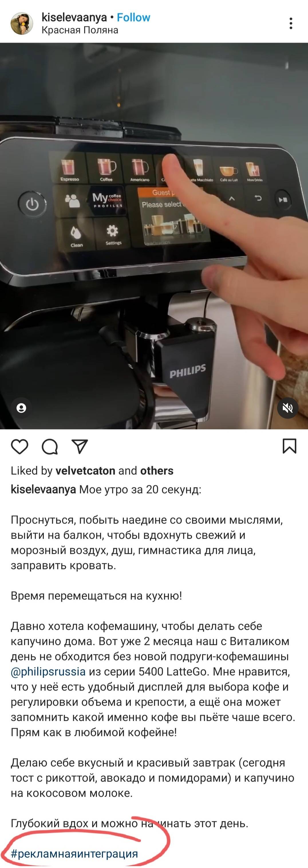Open the Красная Поляна location
This screenshot has width=308, height=868.
point(80,30)
